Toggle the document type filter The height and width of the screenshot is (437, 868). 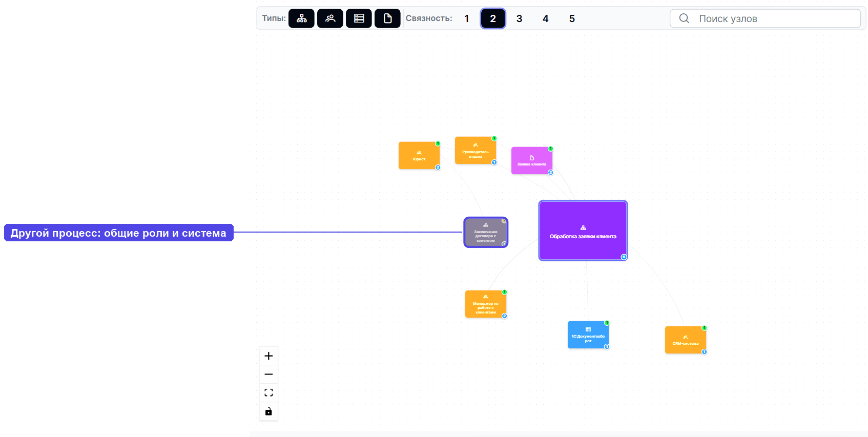coord(387,18)
